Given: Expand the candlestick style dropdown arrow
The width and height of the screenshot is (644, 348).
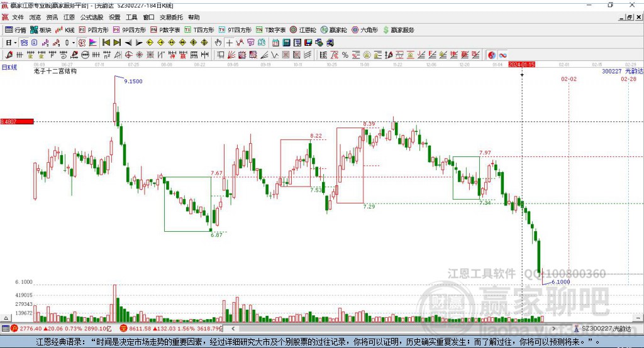Looking at the screenshot, I should click(x=74, y=43).
